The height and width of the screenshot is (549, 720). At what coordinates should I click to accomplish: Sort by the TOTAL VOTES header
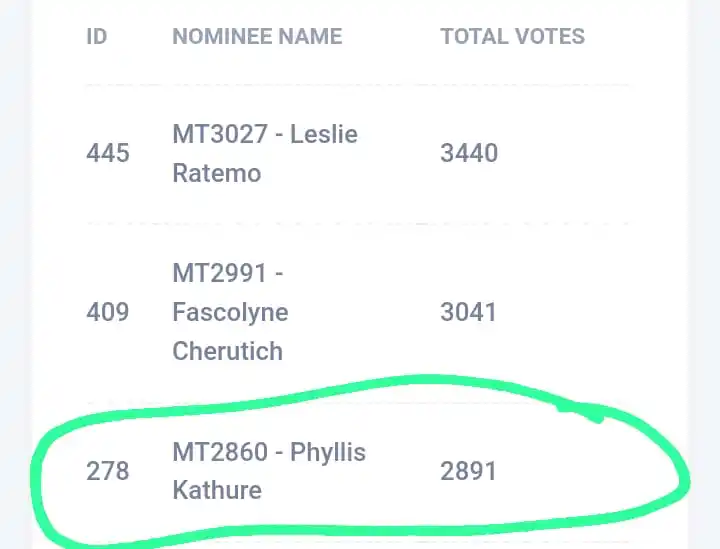click(512, 36)
